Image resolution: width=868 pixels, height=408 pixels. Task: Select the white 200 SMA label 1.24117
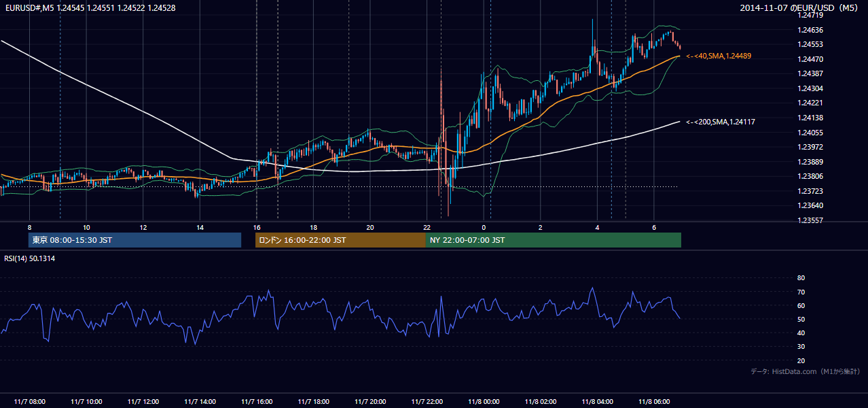721,122
